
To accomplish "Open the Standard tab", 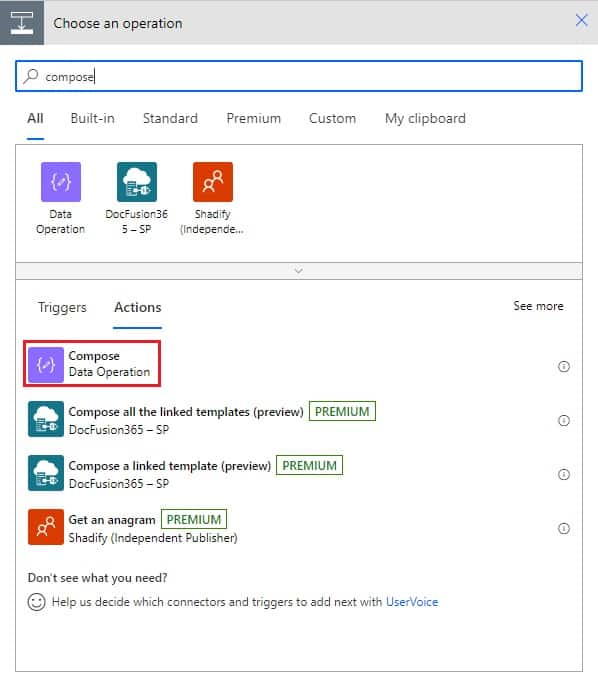I will [170, 118].
